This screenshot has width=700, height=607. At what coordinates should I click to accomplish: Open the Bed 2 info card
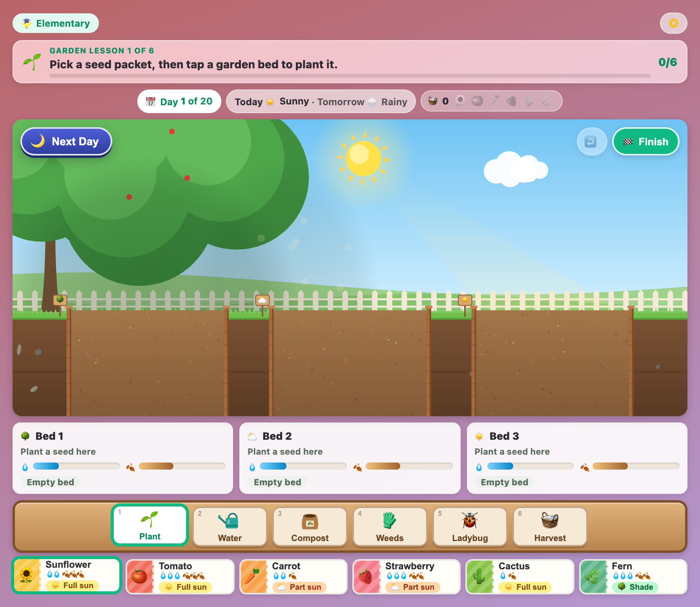click(350, 458)
